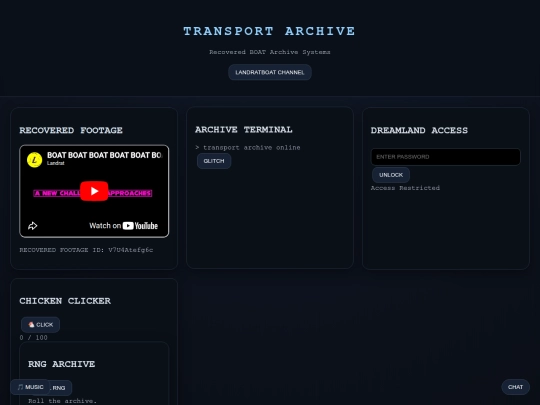Image resolution: width=540 pixels, height=405 pixels.
Task: Click the CHICKEN CLICKER heading
Action: (x=65, y=301)
